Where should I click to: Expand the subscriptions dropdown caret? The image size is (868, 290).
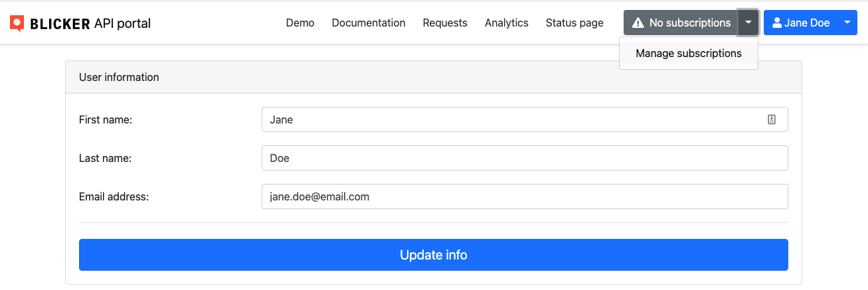point(748,23)
